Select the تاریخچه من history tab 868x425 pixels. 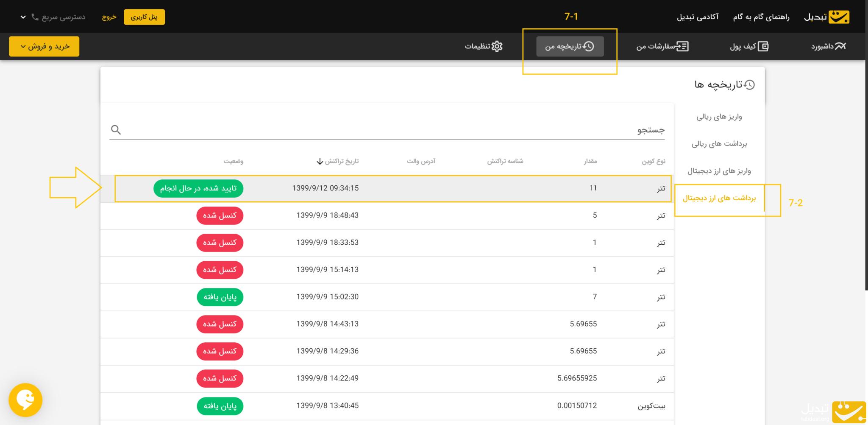570,46
